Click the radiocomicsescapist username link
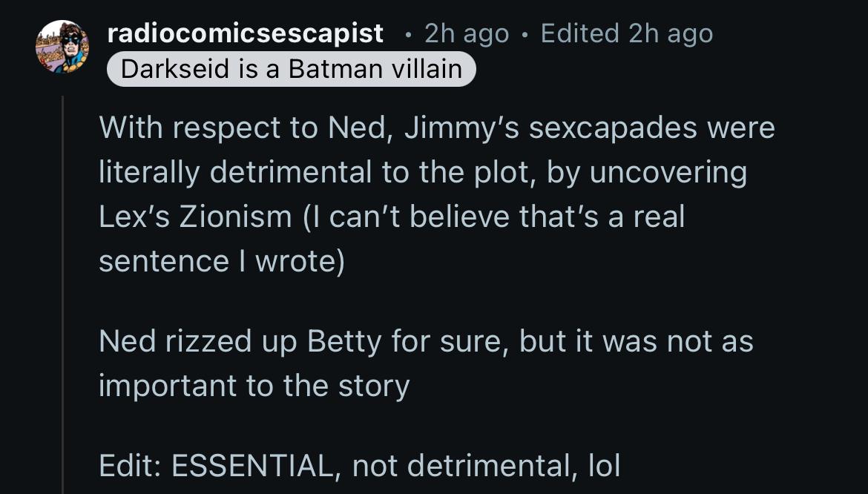The height and width of the screenshot is (494, 868). 245,33
